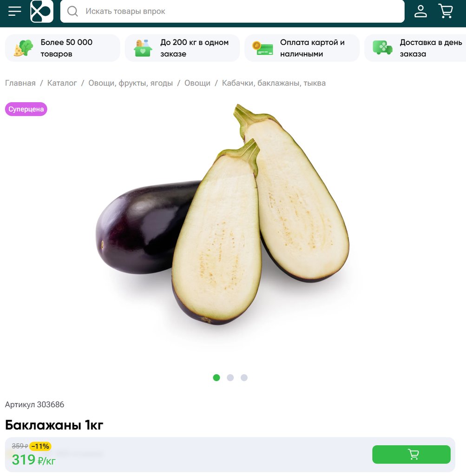Open 'Каталог' breadcrumb link
466x476 pixels.
pos(62,83)
